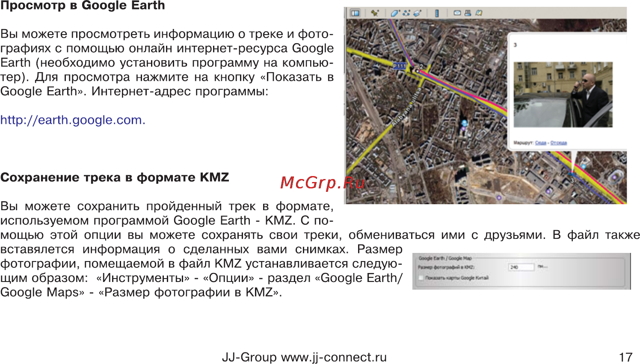Click the Add Image Overlay icon
This screenshot has width=640, height=364.
tap(417, 13)
